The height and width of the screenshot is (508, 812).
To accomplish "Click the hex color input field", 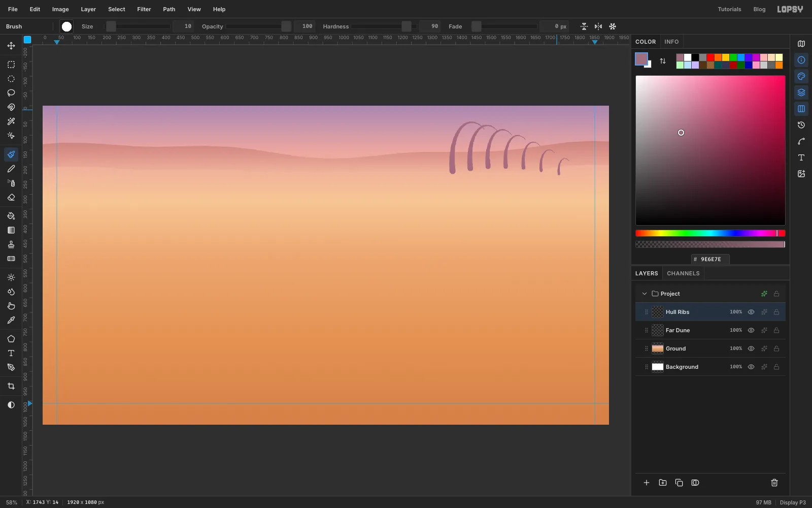I will coord(710,259).
